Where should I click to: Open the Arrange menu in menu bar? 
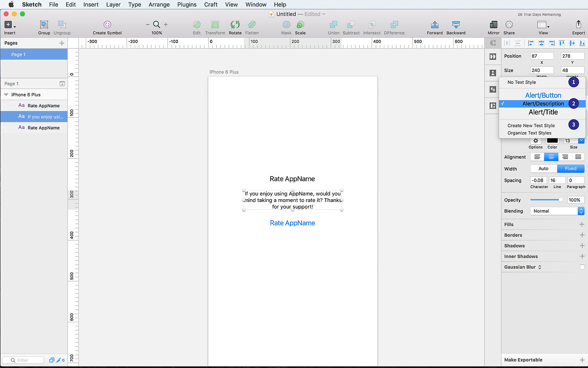point(159,5)
